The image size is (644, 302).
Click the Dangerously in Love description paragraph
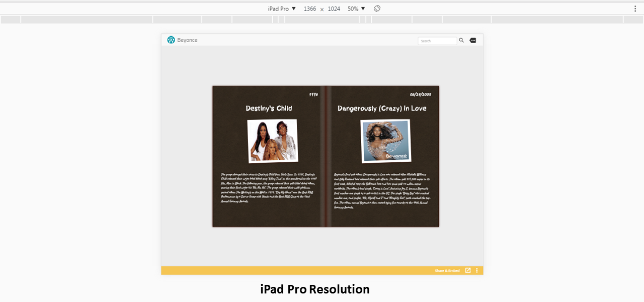pyautogui.click(x=382, y=190)
